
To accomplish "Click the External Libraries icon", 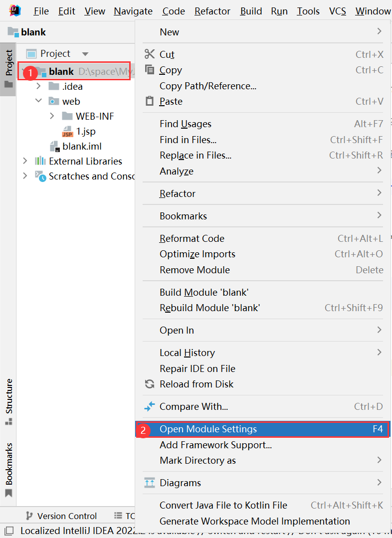I will pos(40,161).
